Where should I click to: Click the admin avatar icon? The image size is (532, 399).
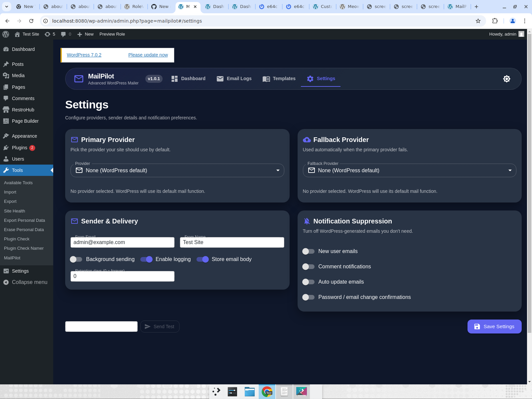521,34
